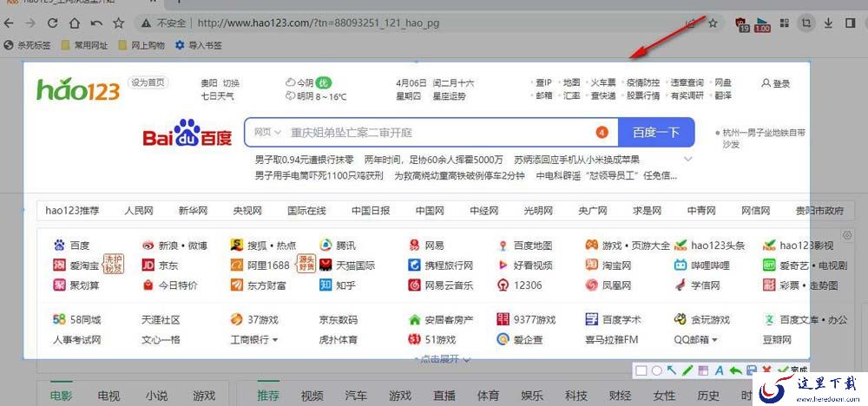868x406 pixels.
Task: Open the 央视网 tab link
Action: pyautogui.click(x=247, y=211)
